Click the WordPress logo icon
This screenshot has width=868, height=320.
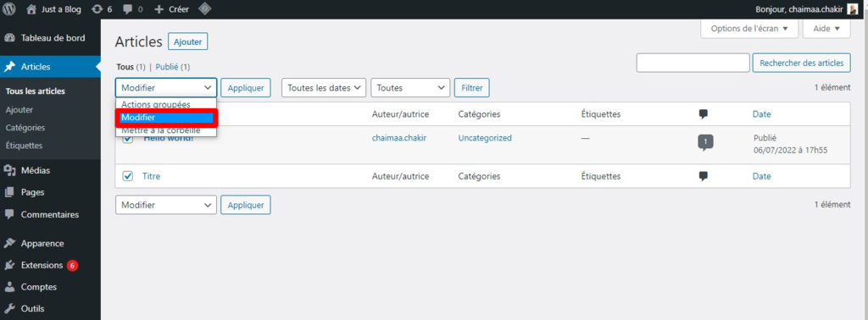9,8
